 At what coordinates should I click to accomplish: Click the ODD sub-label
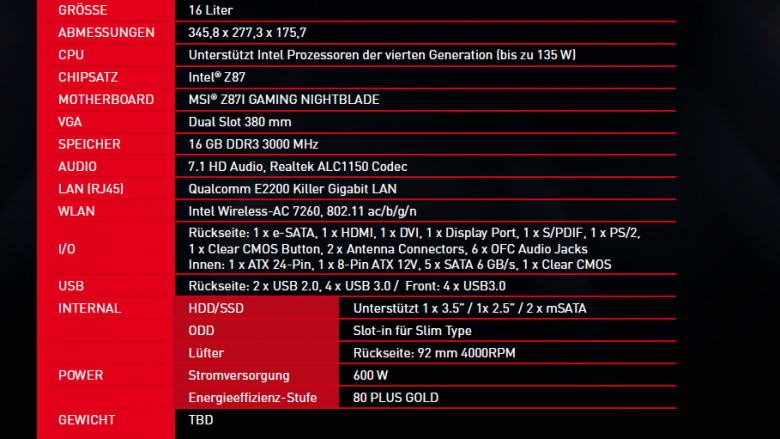(201, 331)
